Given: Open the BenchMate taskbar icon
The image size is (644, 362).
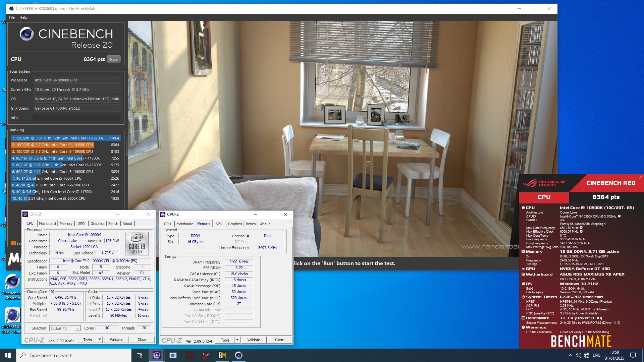Looking at the screenshot, I should coord(222,355).
